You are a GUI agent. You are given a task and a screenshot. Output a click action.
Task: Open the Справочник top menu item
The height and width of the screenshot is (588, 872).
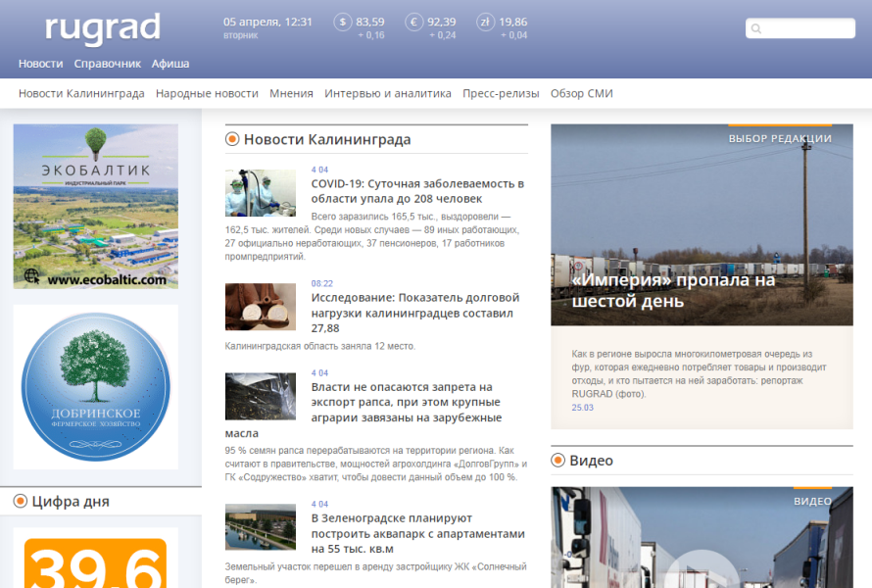108,64
